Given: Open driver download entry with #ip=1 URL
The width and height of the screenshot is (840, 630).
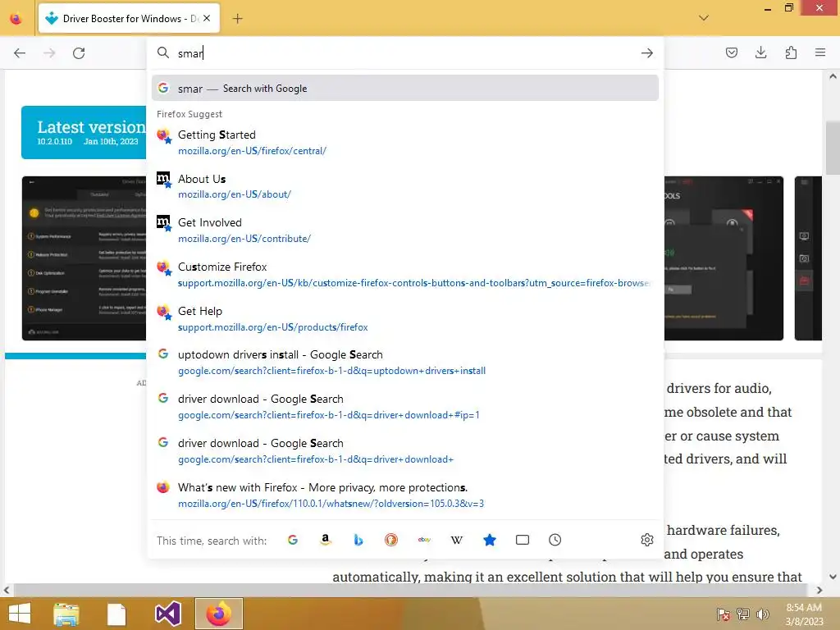Looking at the screenshot, I should click(405, 407).
